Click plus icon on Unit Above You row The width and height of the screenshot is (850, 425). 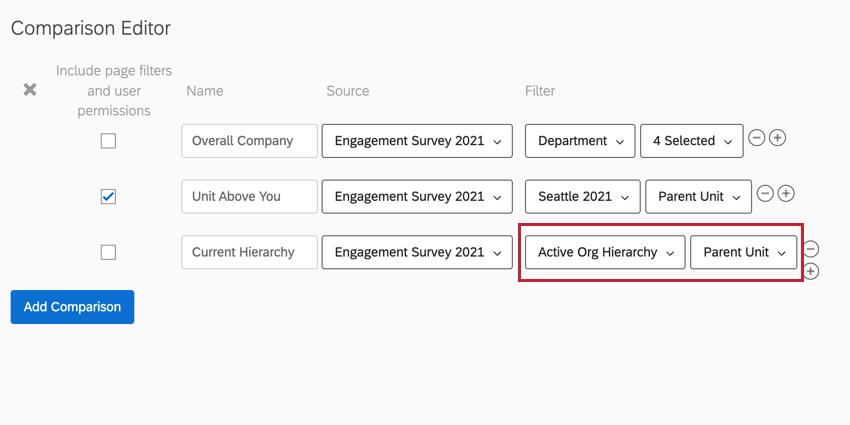(x=786, y=193)
